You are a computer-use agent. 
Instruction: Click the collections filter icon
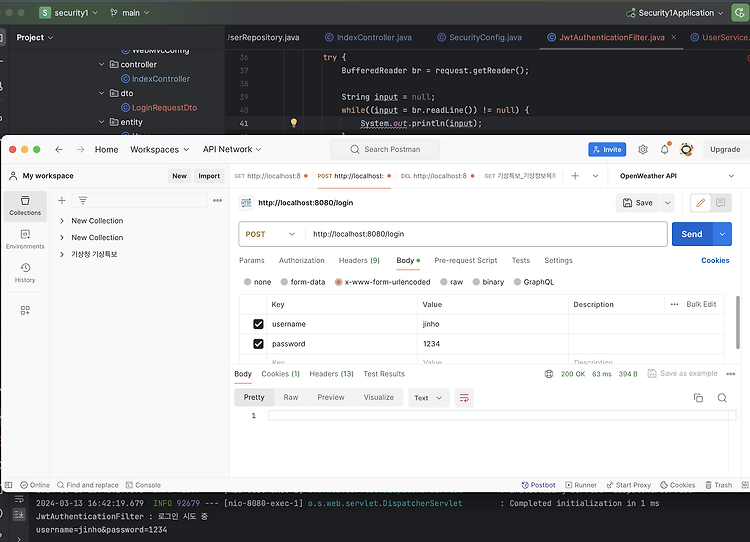[83, 200]
